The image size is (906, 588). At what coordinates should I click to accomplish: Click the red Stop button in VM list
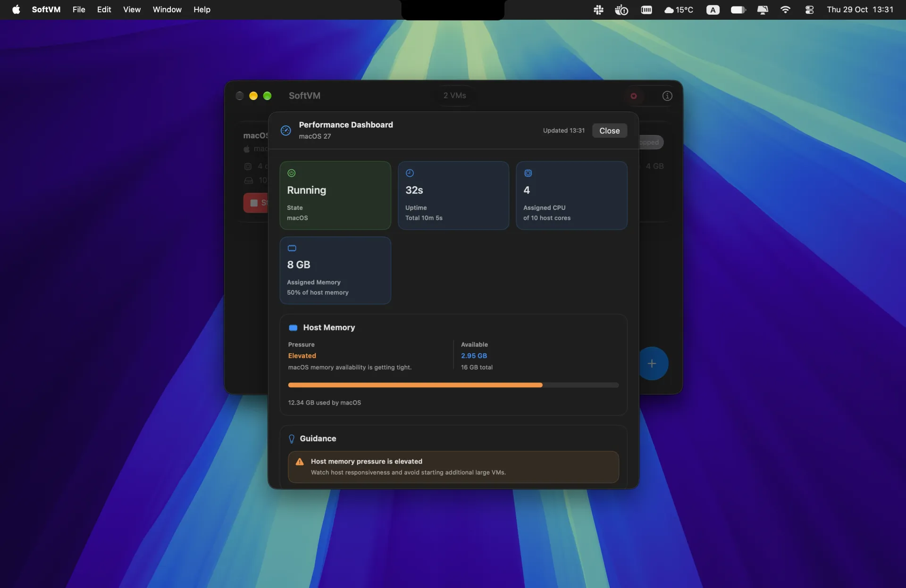pyautogui.click(x=256, y=203)
